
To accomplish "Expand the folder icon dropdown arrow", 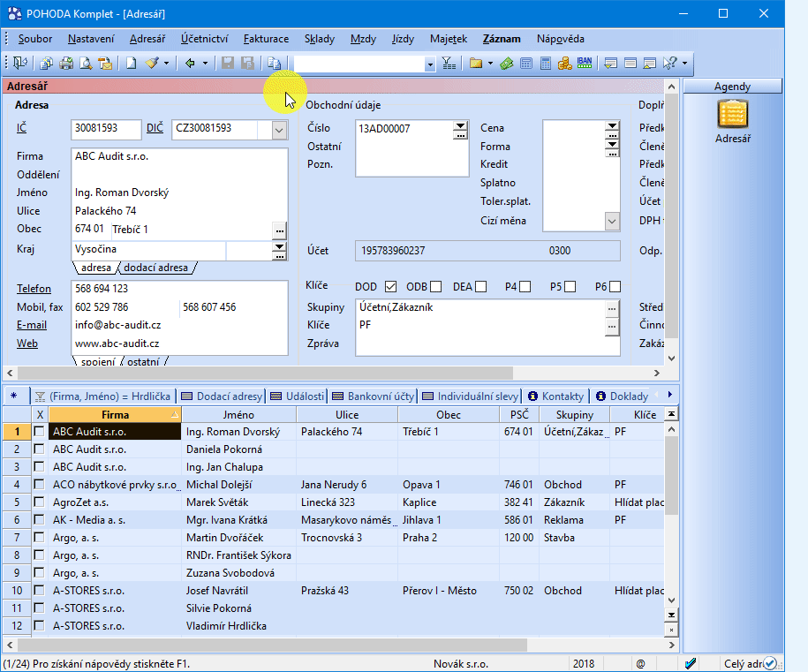I will click(490, 64).
